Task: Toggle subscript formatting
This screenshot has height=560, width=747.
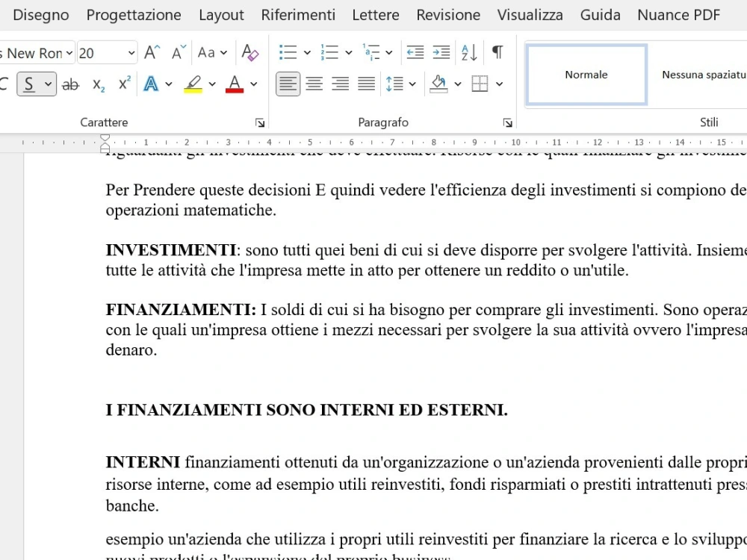Action: (x=98, y=85)
